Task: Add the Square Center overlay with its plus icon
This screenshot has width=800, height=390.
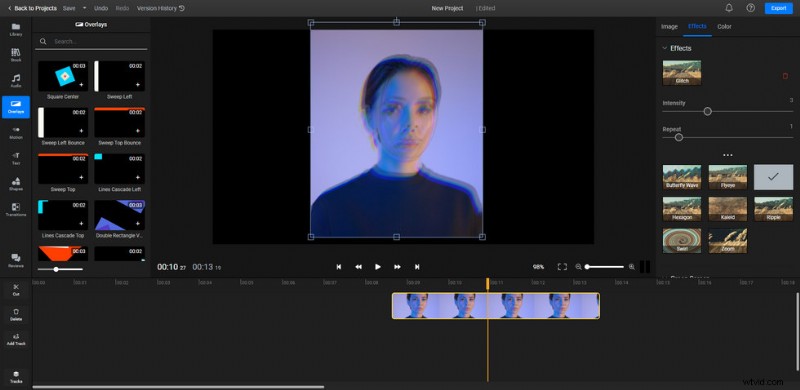Action: click(x=81, y=84)
